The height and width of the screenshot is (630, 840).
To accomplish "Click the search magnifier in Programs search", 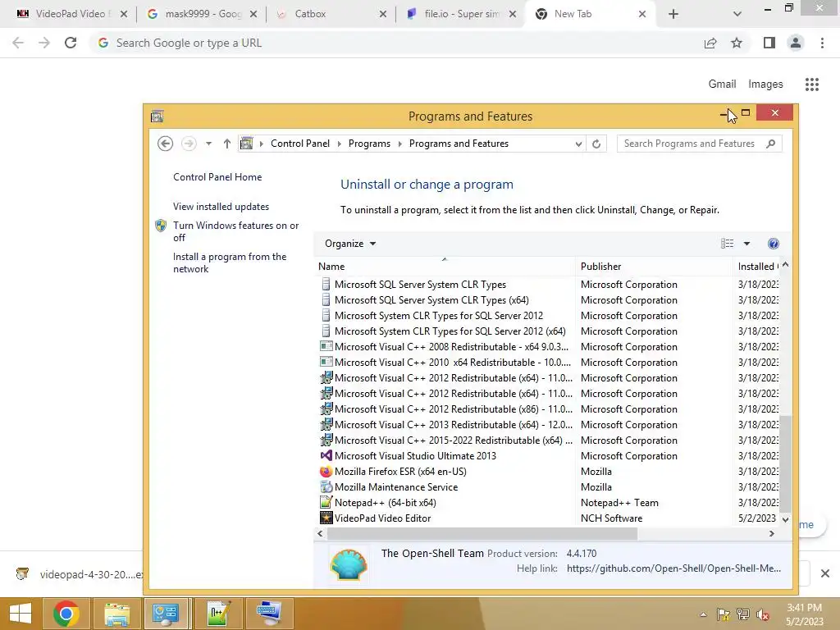I will click(x=771, y=144).
